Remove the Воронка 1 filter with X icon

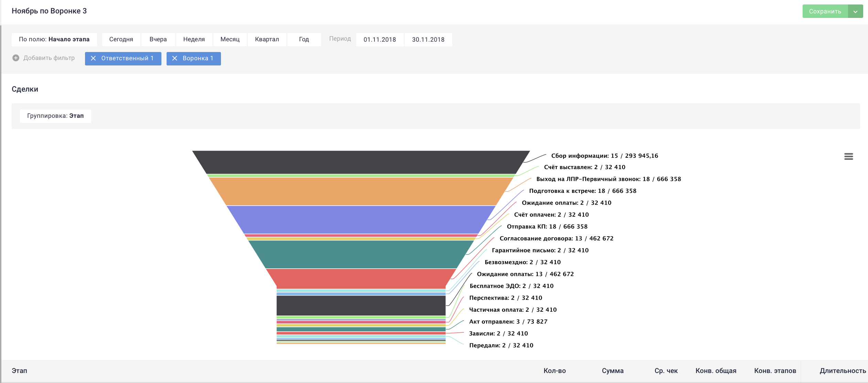[x=174, y=59]
